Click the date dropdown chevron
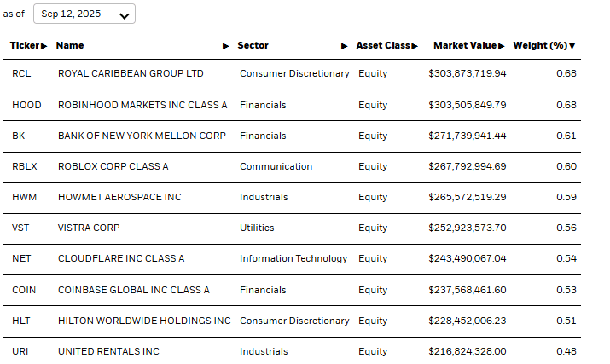 (x=125, y=15)
